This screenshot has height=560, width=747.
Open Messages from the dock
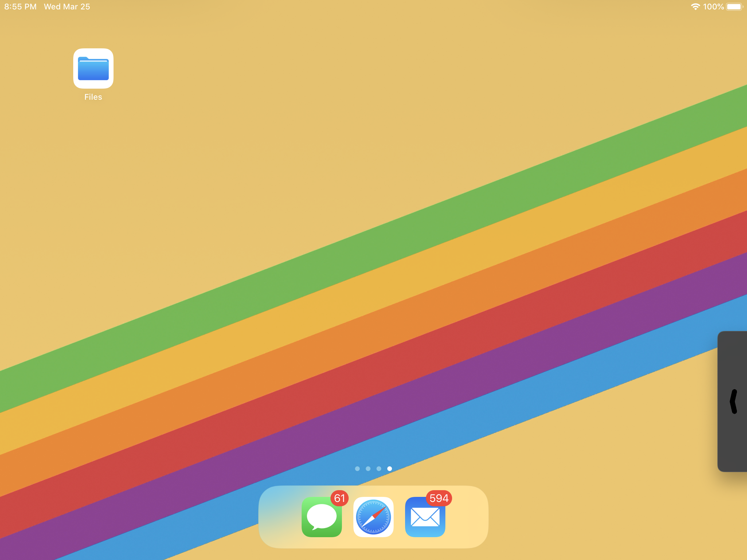(321, 517)
